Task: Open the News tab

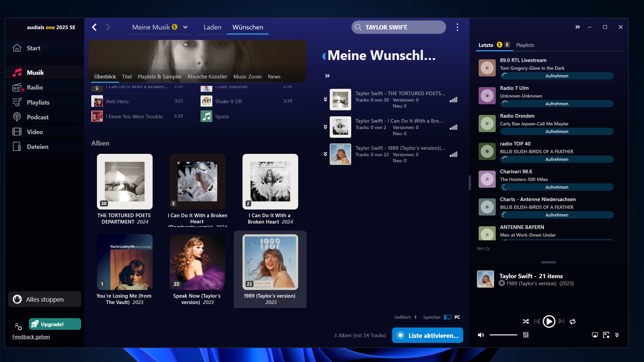Action: [274, 77]
